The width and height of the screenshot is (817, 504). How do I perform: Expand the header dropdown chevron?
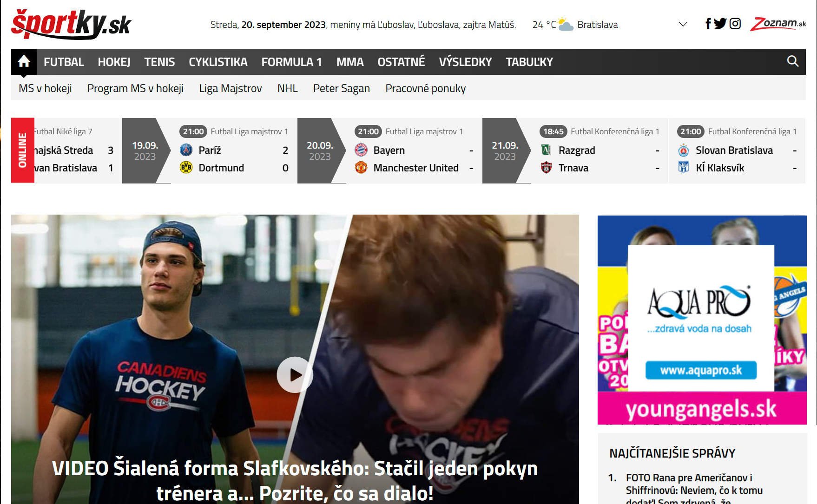683,24
